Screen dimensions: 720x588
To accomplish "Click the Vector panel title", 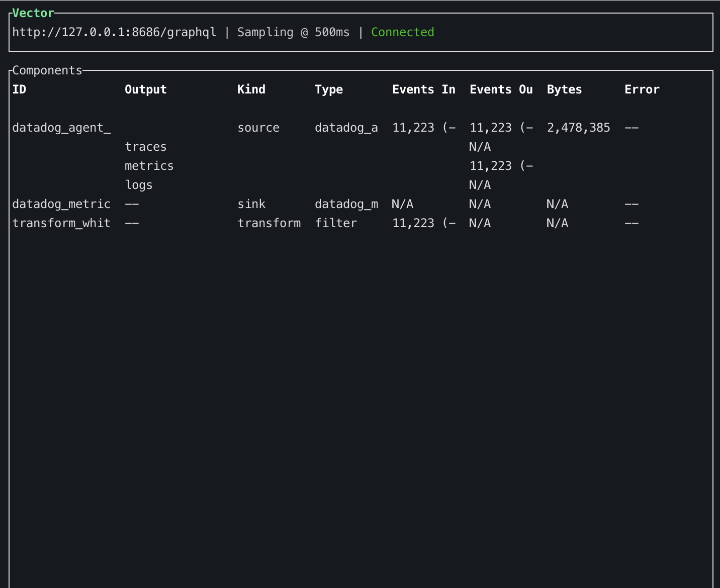I will tap(32, 13).
